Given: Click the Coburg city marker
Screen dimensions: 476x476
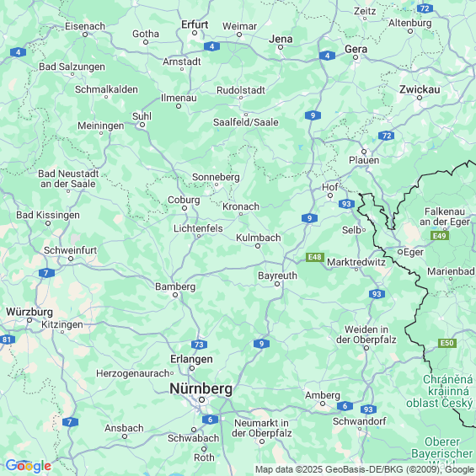Looking at the screenshot, I should coord(185,208).
